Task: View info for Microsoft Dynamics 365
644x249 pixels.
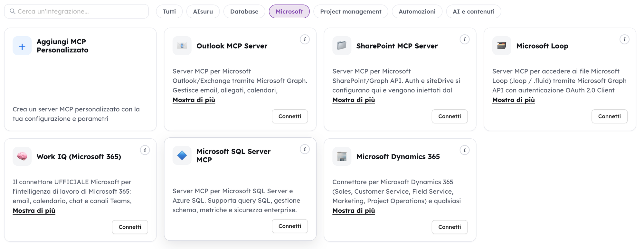Action: 465,150
